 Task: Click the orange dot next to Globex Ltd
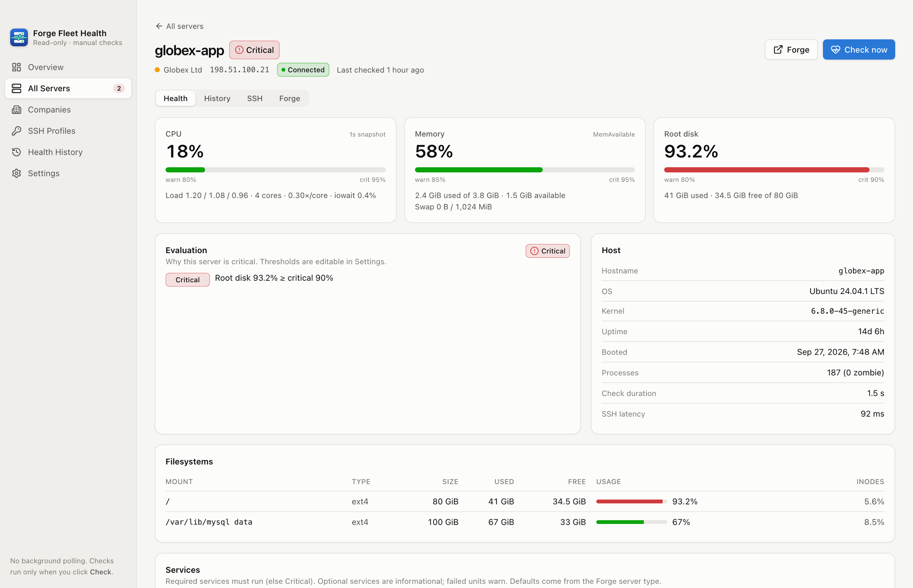click(x=157, y=70)
